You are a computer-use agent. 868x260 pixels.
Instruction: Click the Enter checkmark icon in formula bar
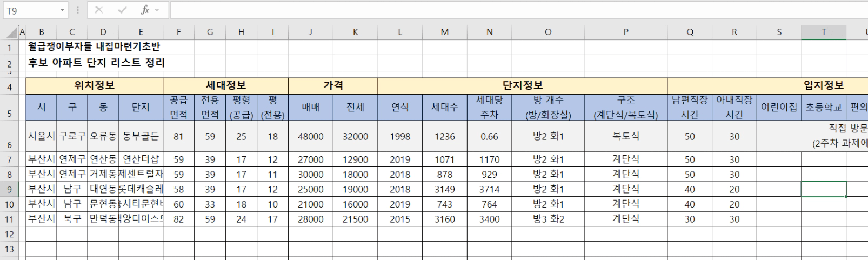pos(122,10)
